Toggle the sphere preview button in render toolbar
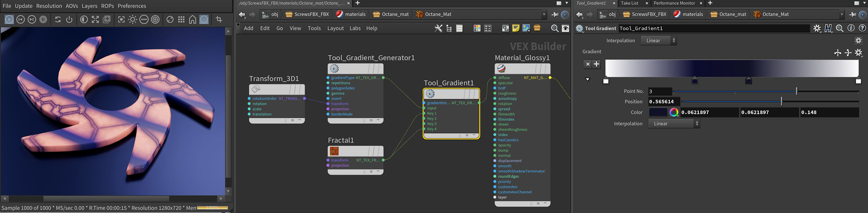The image size is (868, 213). point(204,19)
